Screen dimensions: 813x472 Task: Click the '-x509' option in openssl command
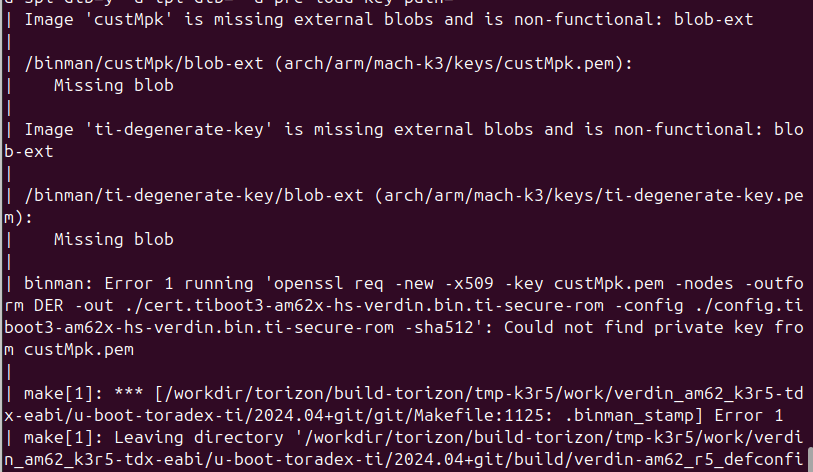pos(469,284)
